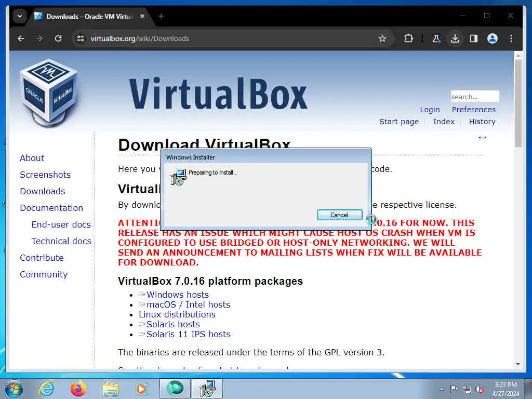Click the Chrome back arrow
The image size is (532, 399).
[21, 38]
